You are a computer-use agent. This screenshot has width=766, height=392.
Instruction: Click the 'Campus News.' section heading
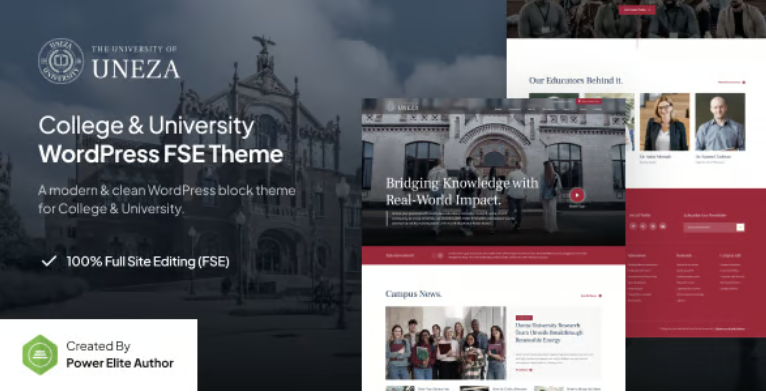point(413,294)
